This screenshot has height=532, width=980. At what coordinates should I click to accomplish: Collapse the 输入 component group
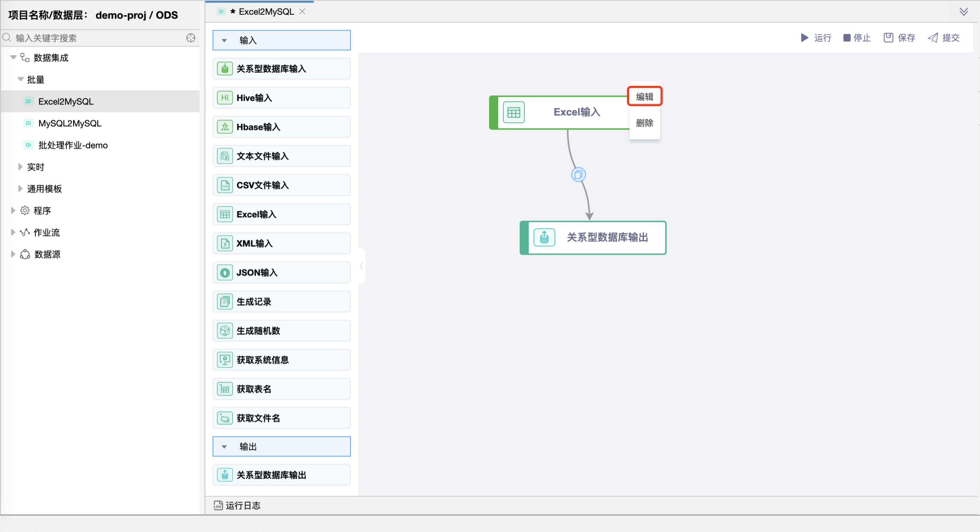click(224, 40)
